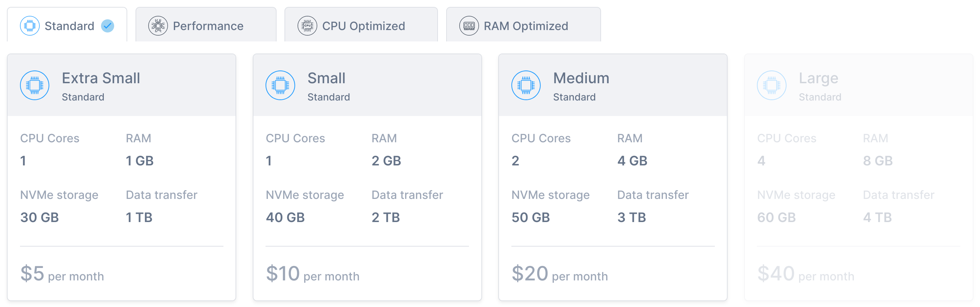Select the Small plan card title
The width and height of the screenshot is (980, 307).
(327, 78)
